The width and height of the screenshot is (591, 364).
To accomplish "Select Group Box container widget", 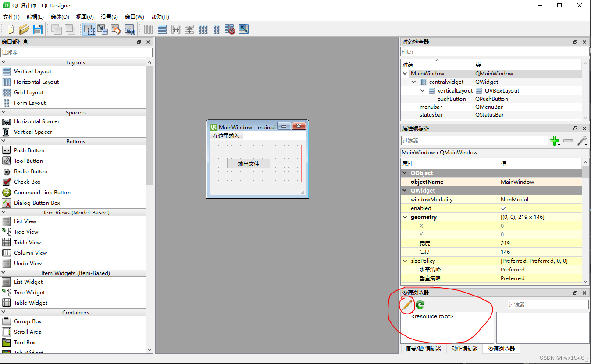I will click(x=28, y=321).
